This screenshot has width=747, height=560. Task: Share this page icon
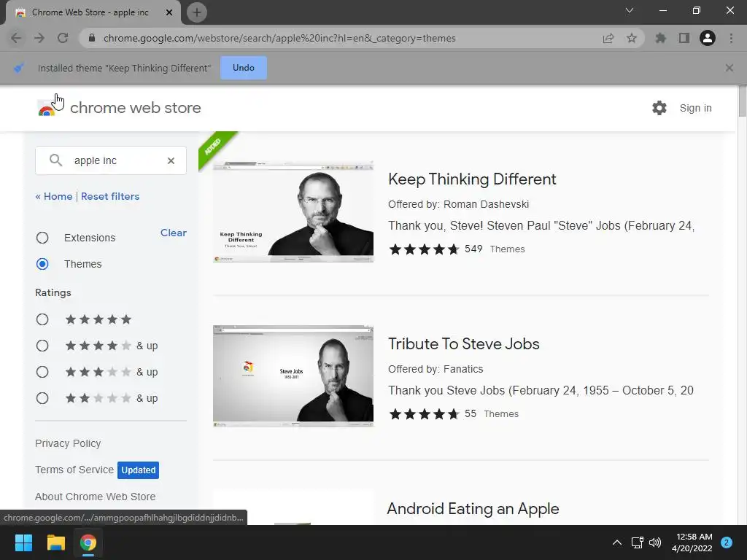[608, 38]
